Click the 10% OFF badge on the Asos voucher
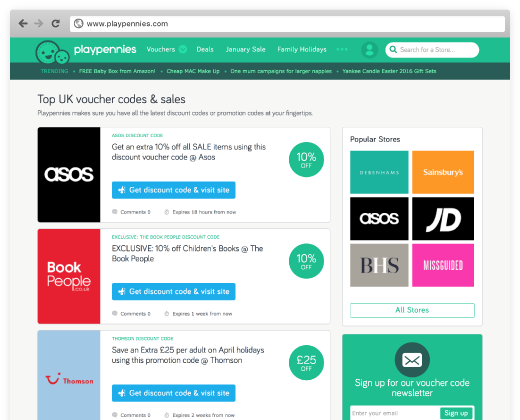520x420 pixels. 306,160
